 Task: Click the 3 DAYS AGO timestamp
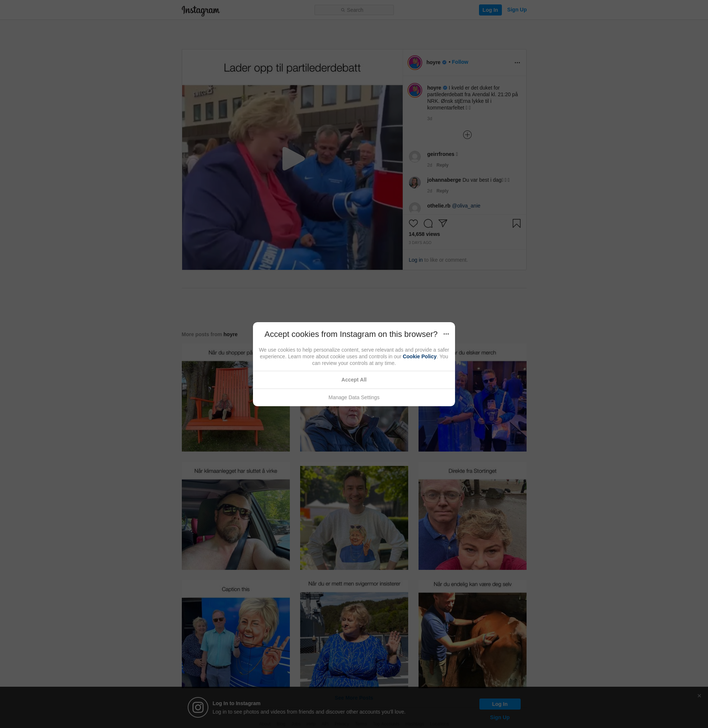point(420,243)
